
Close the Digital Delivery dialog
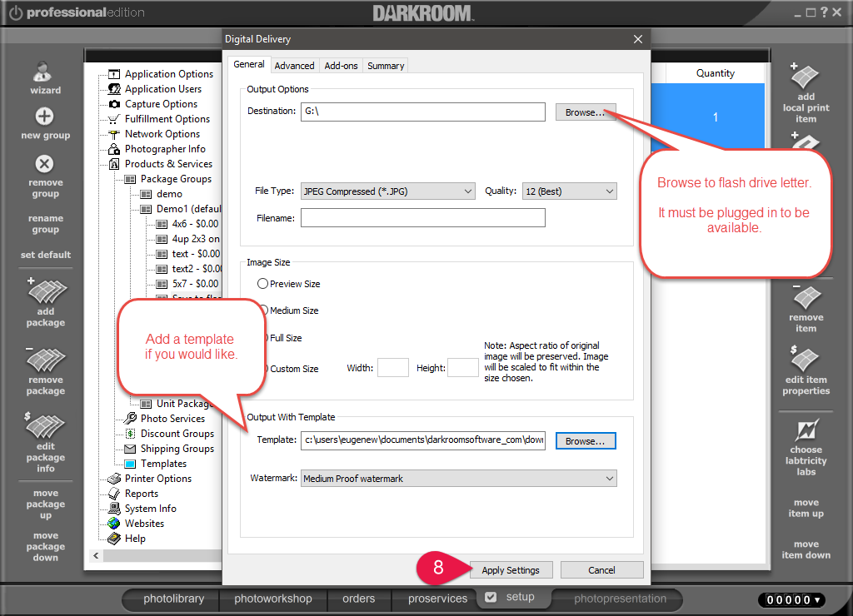click(x=638, y=39)
